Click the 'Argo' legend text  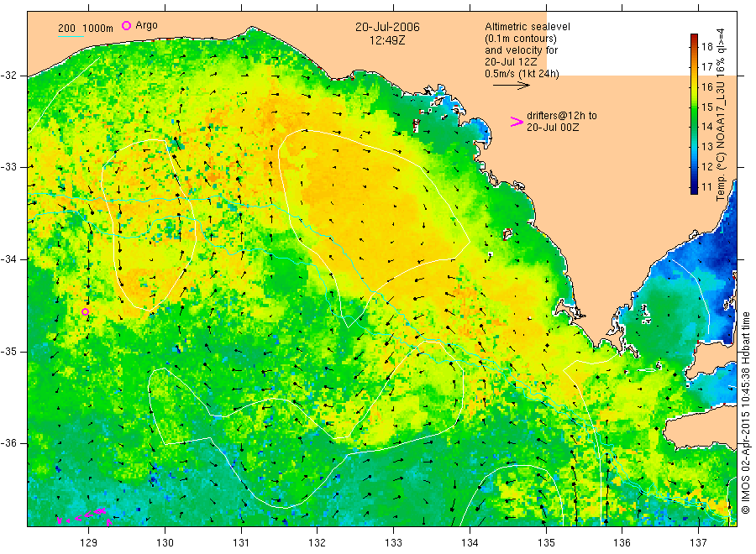tap(146, 25)
